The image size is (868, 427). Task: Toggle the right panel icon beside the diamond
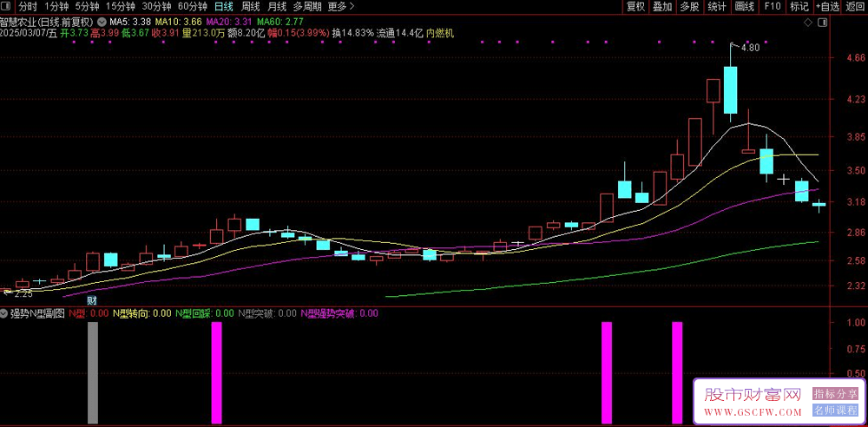[823, 23]
